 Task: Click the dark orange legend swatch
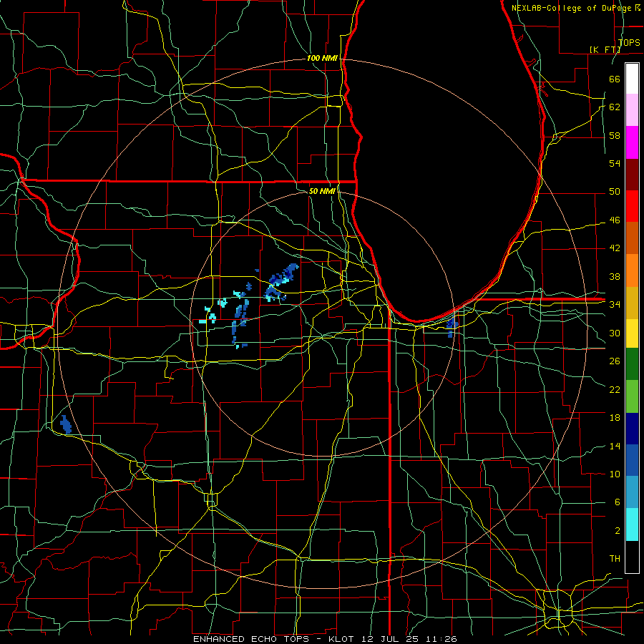click(632, 238)
